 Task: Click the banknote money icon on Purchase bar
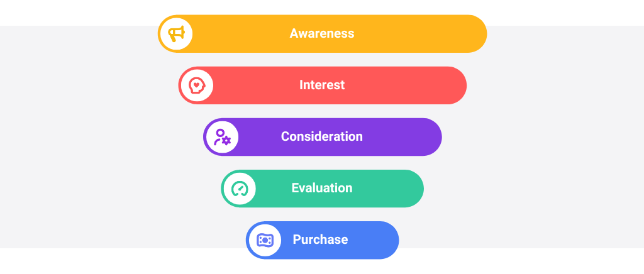(265, 240)
